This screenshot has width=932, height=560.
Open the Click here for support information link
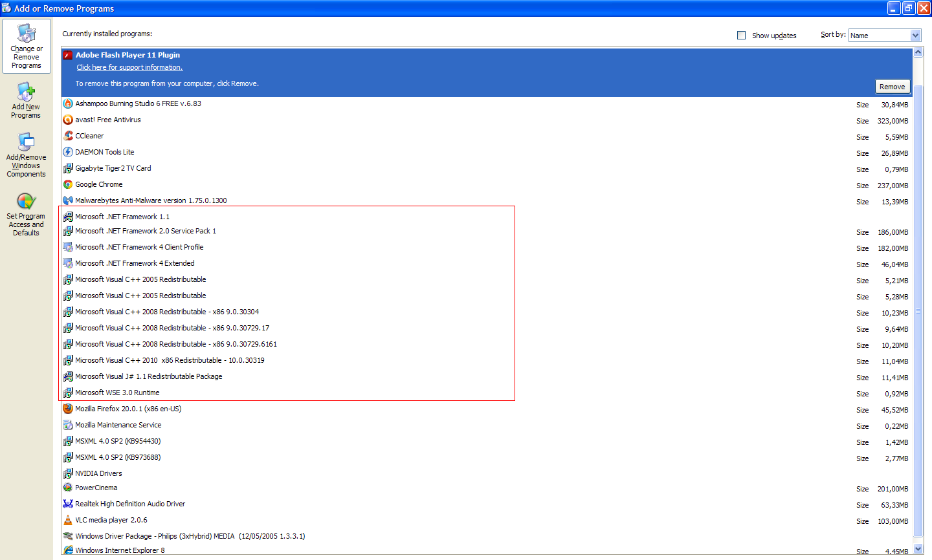[x=129, y=67]
